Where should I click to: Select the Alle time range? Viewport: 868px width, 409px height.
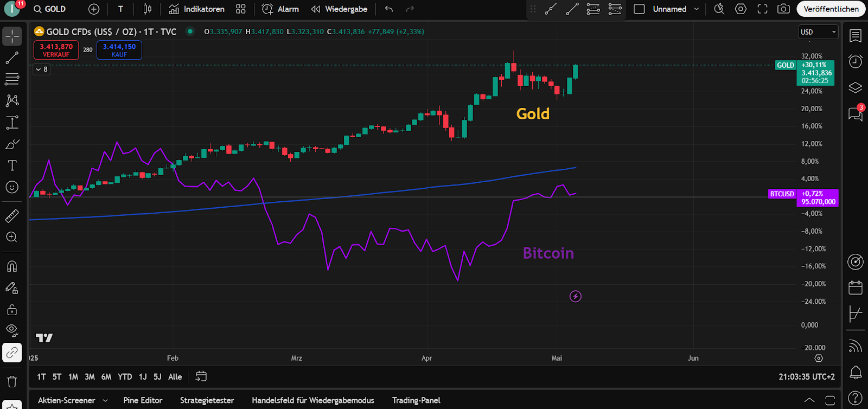pyautogui.click(x=175, y=376)
